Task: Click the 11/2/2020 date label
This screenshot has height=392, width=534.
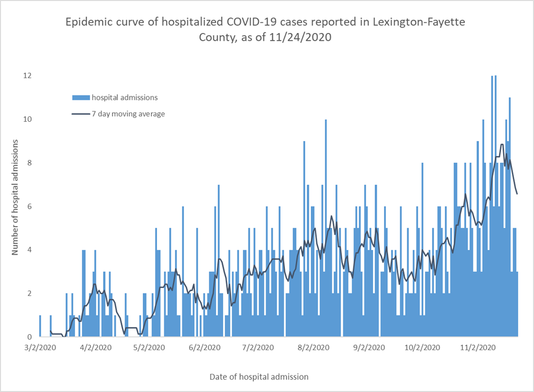Action: coord(477,348)
